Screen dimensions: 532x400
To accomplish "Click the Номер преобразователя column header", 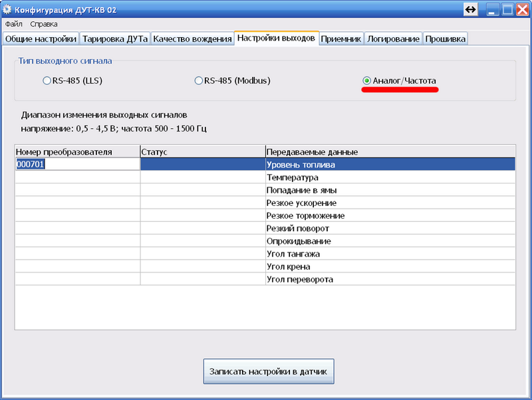I will coord(78,151).
